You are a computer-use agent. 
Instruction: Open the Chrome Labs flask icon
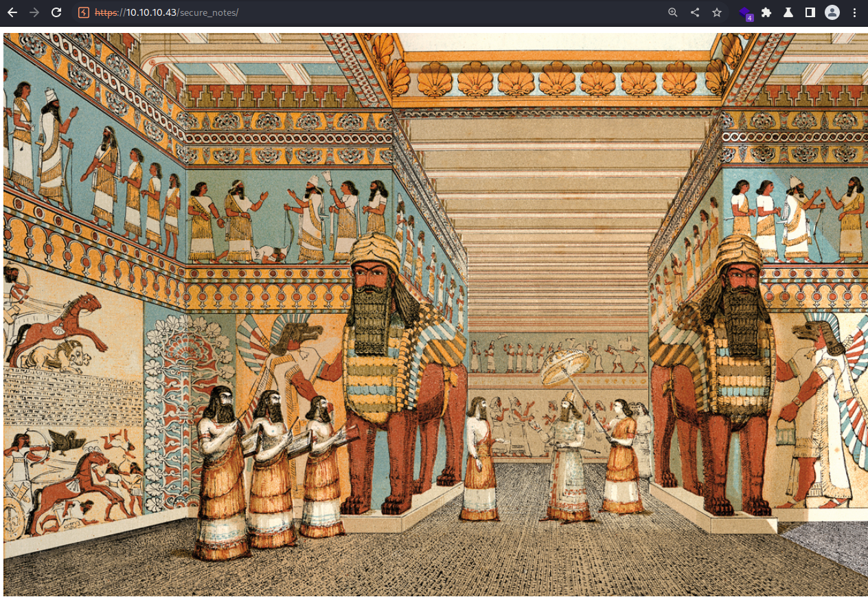pyautogui.click(x=788, y=12)
